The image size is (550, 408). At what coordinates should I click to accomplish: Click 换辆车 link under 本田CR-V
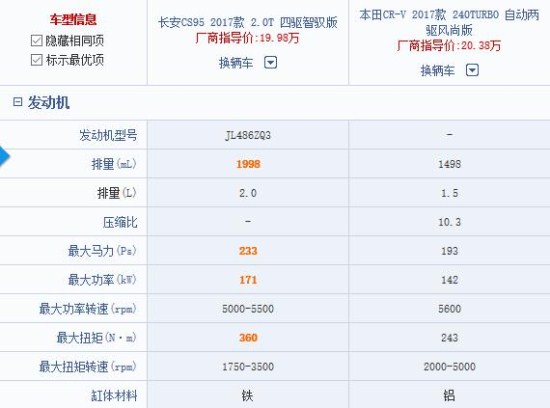(x=438, y=71)
